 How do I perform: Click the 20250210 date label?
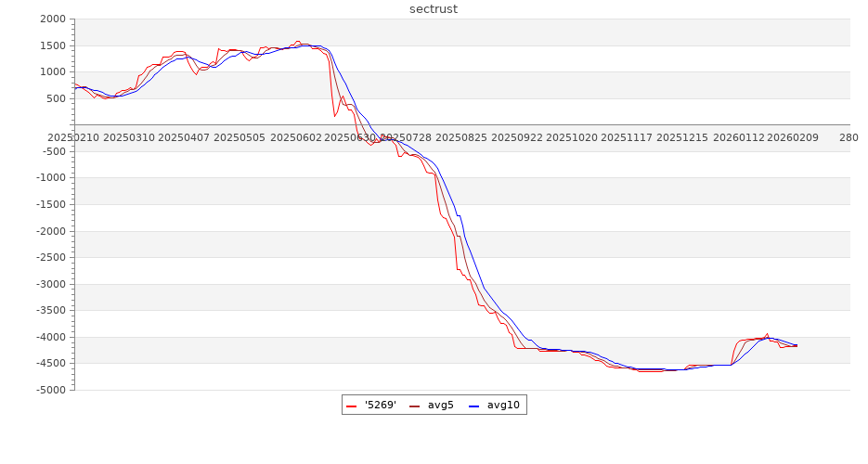pos(73,136)
